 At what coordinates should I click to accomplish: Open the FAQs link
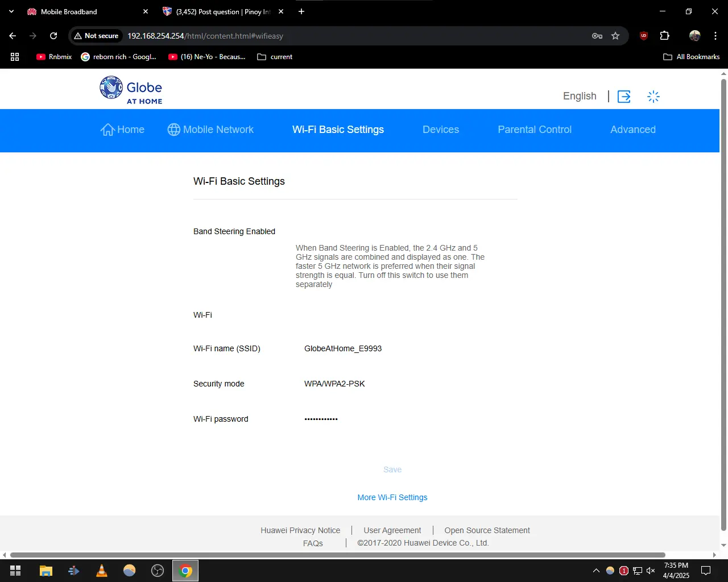[x=313, y=543]
